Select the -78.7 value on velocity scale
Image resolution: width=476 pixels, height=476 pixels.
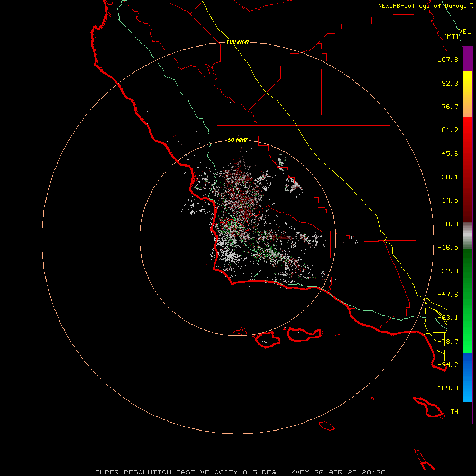(x=448, y=342)
